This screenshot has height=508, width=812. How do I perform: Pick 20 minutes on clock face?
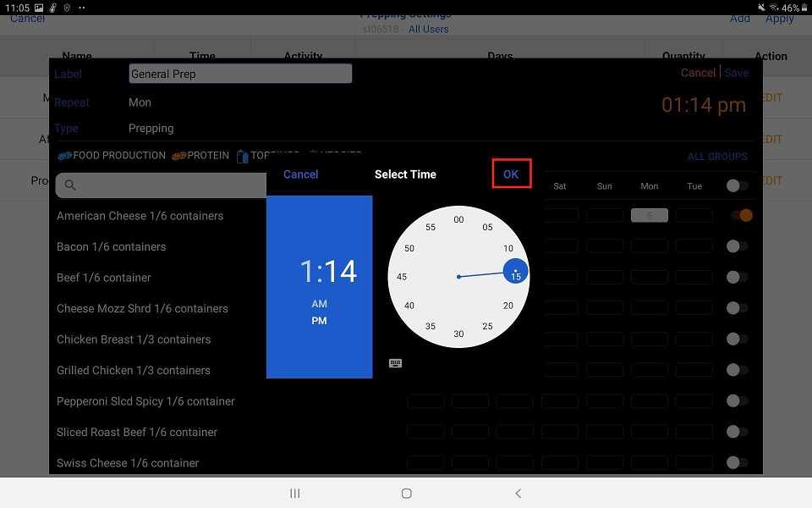click(508, 306)
